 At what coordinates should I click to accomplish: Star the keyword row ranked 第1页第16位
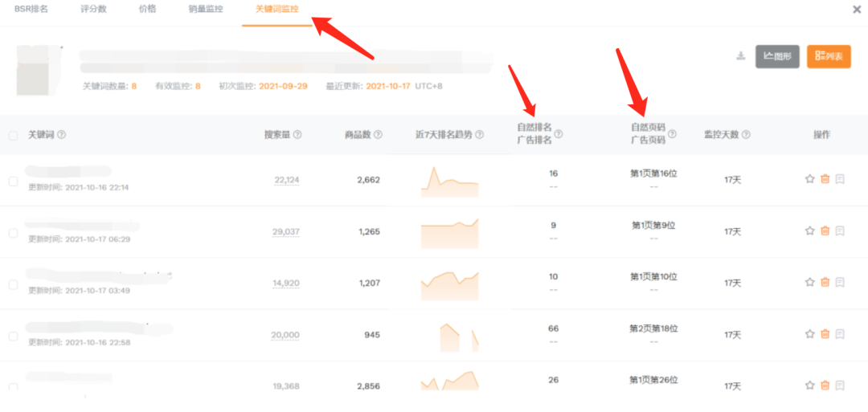coord(810,178)
